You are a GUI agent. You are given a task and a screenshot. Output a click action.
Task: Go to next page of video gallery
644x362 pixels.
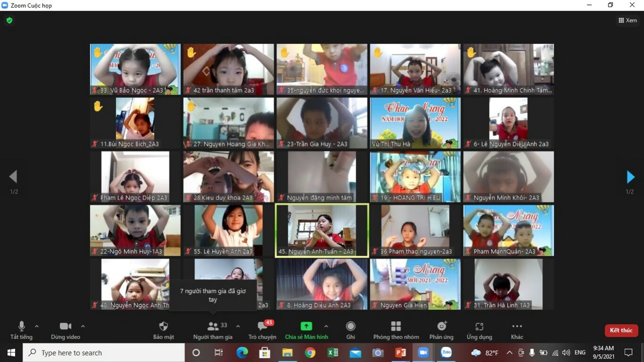pyautogui.click(x=630, y=177)
